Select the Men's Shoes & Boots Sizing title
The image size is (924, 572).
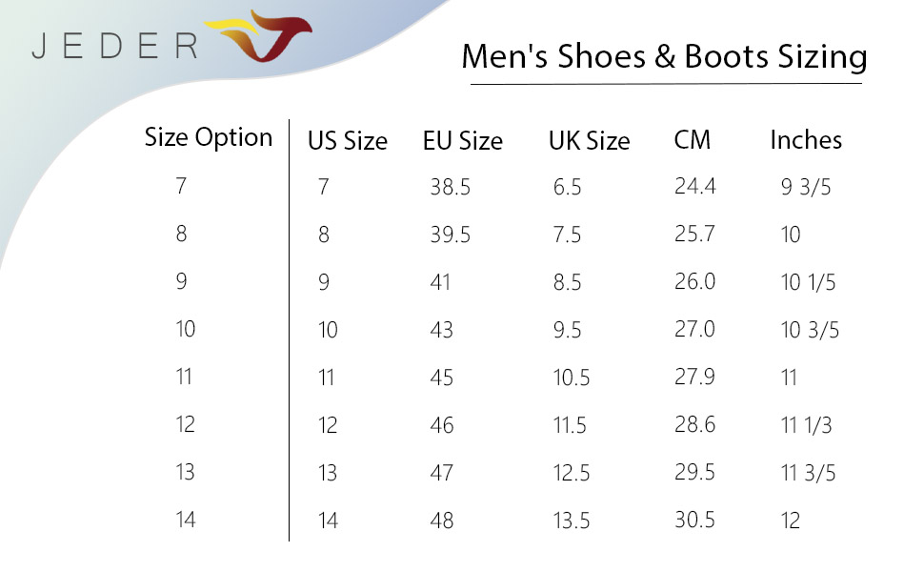[664, 56]
